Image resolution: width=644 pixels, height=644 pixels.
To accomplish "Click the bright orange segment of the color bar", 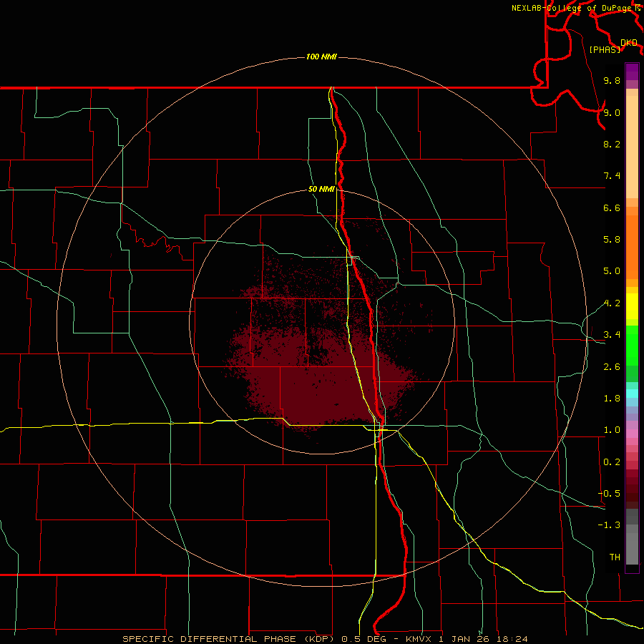I will tap(632, 247).
